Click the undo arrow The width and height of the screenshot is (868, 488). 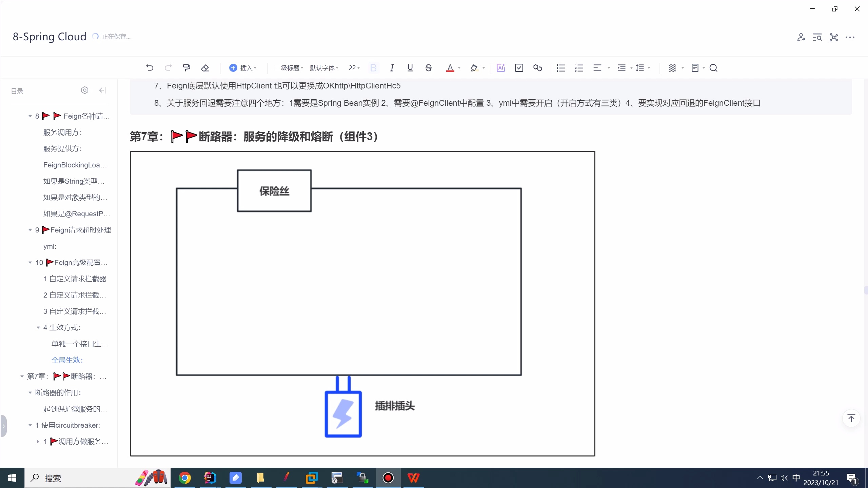point(150,68)
